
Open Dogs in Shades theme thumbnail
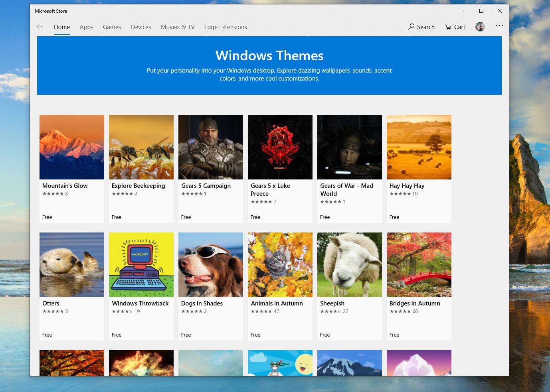click(211, 265)
